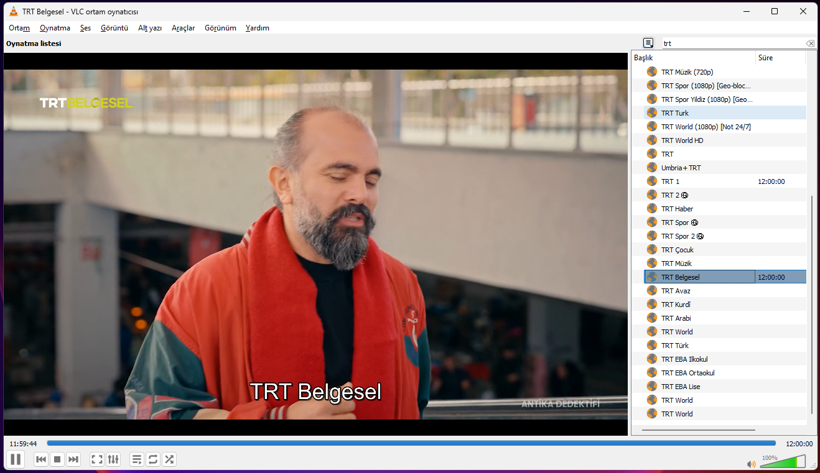Select TRT Belgesel highlighted entry
820x473 pixels.
coord(725,277)
